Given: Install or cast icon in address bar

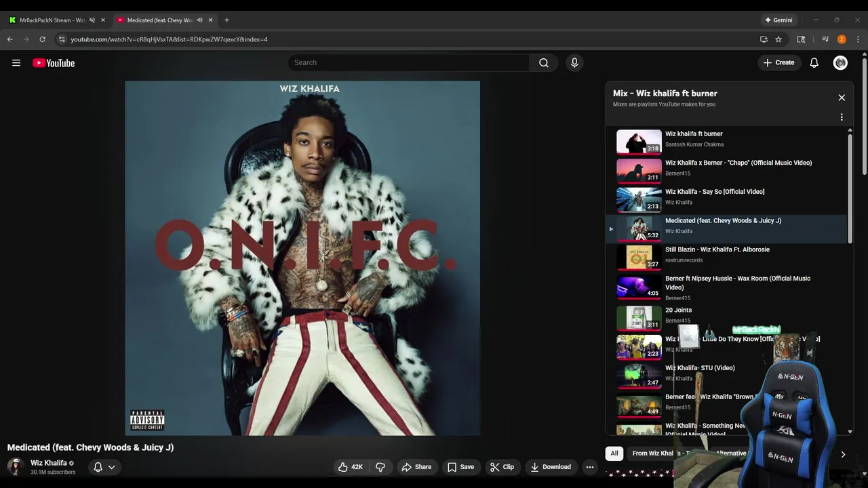Looking at the screenshot, I should pos(764,39).
